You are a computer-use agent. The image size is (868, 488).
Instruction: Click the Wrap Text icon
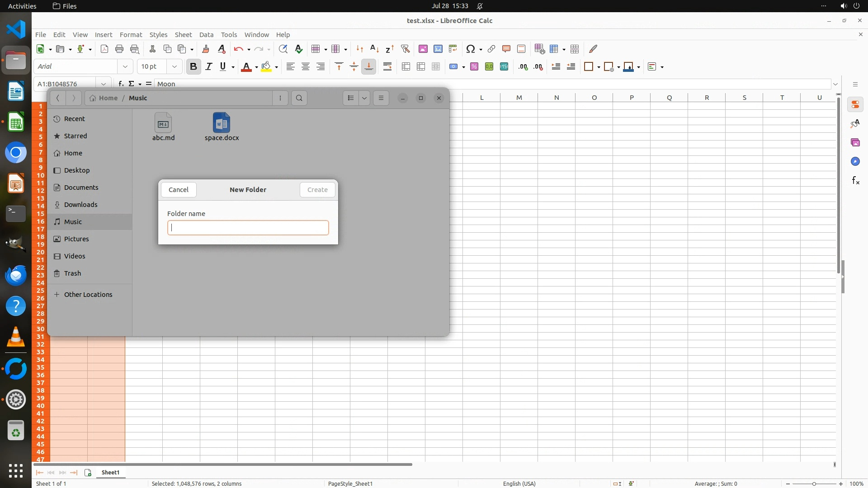click(387, 67)
